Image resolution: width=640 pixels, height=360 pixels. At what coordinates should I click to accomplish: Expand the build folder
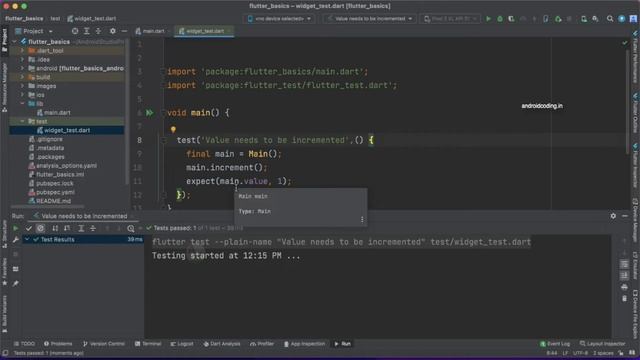click(22, 77)
